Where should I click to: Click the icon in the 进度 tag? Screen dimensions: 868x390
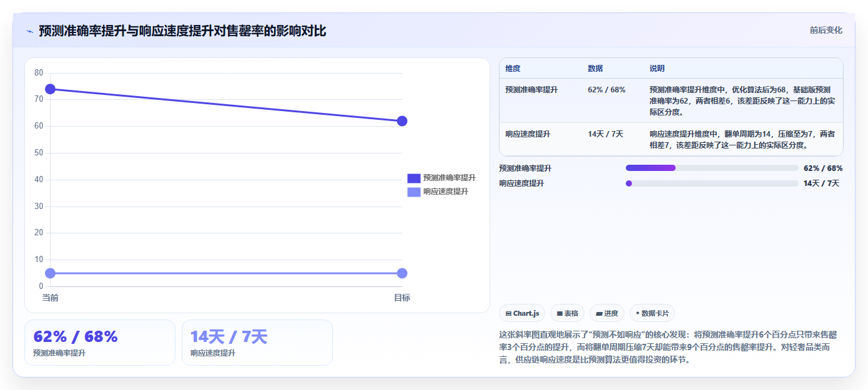click(x=599, y=313)
